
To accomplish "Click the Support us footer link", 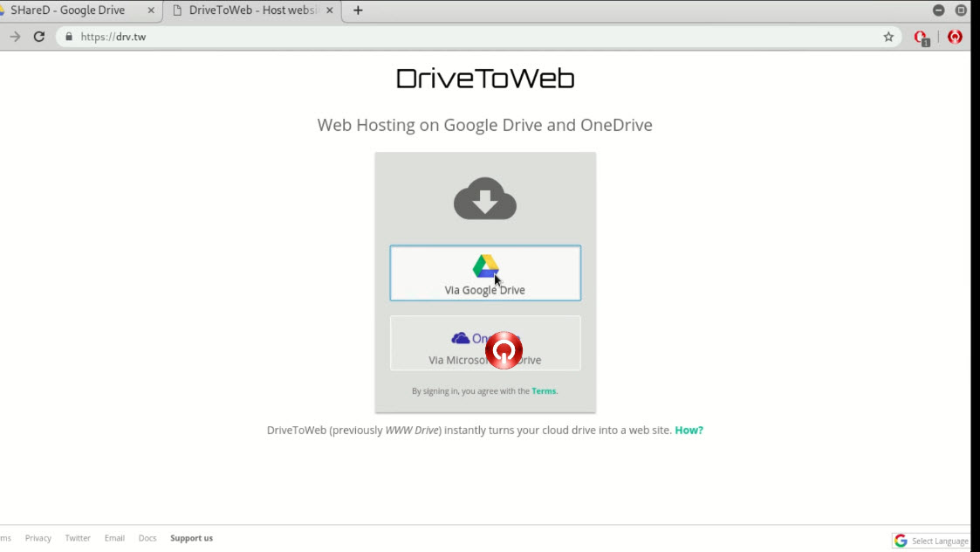I will click(191, 538).
